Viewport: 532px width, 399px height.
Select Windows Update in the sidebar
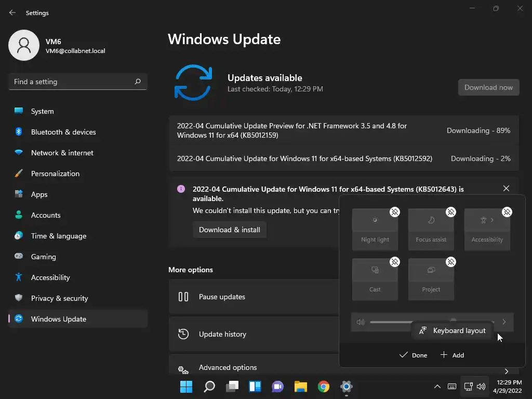click(78, 319)
